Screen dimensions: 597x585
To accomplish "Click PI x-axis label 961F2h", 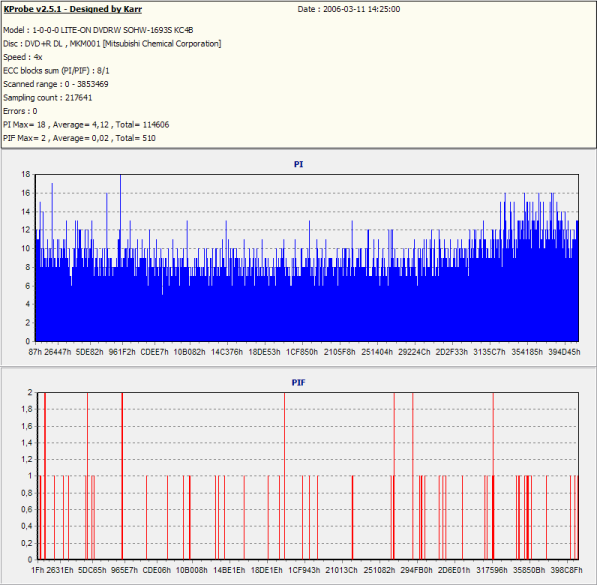I will pyautogui.click(x=122, y=352).
